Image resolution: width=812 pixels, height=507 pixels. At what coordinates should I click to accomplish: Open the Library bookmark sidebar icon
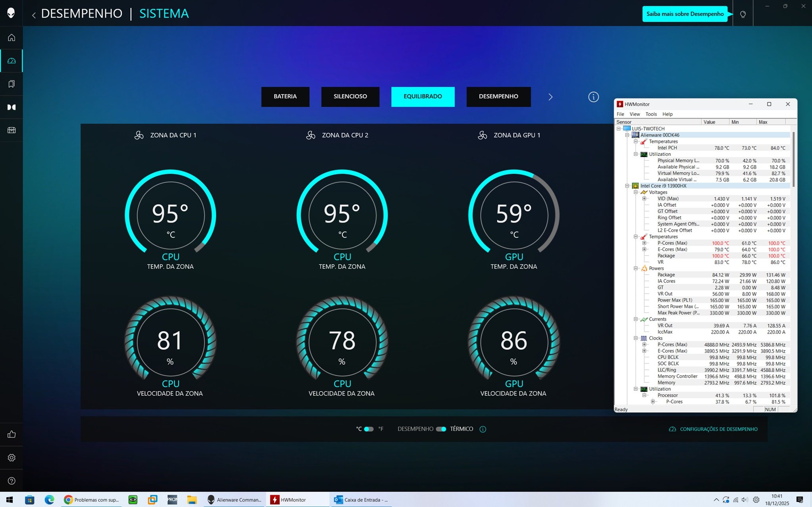[x=12, y=84]
